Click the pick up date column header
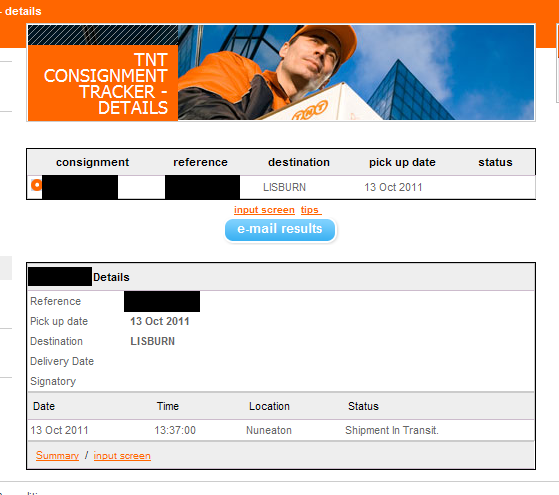This screenshot has width=559, height=495. click(402, 162)
